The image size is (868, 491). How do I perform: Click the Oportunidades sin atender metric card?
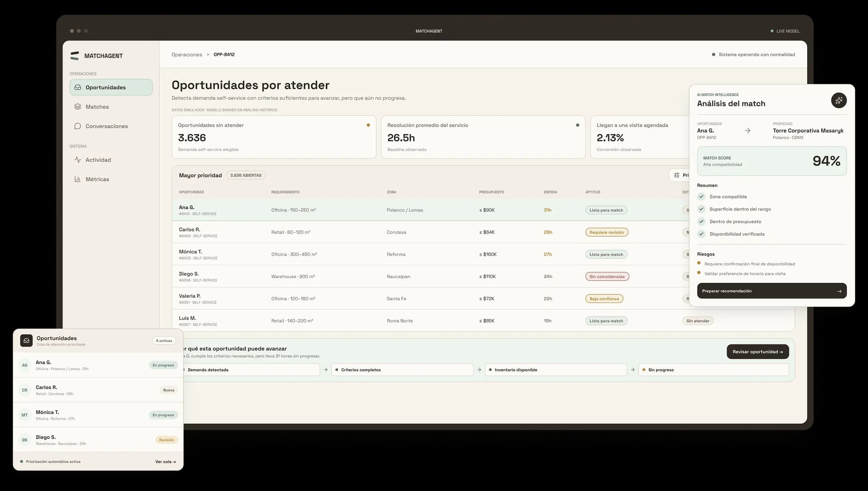274,137
